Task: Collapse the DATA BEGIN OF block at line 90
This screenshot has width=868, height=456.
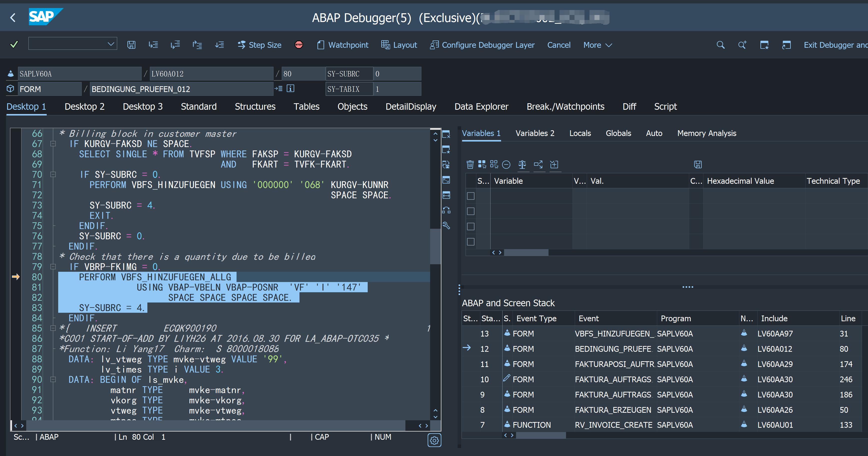Action: pyautogui.click(x=53, y=379)
